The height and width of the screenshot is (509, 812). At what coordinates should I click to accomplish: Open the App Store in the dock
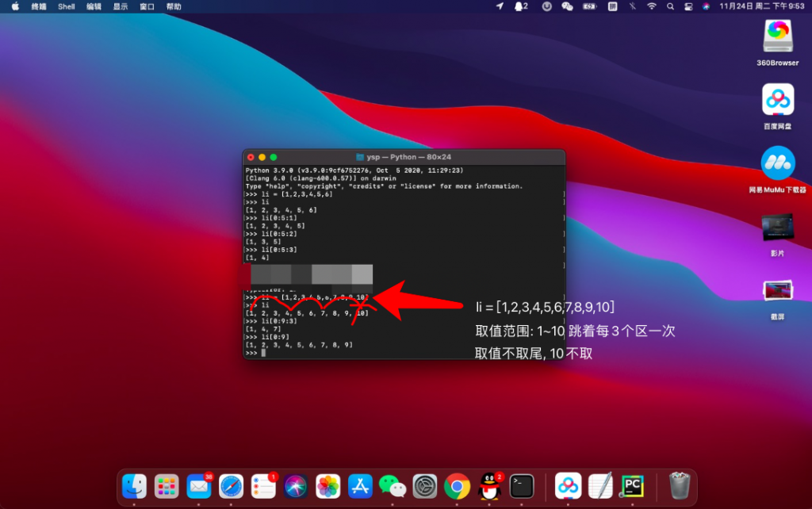[360, 486]
